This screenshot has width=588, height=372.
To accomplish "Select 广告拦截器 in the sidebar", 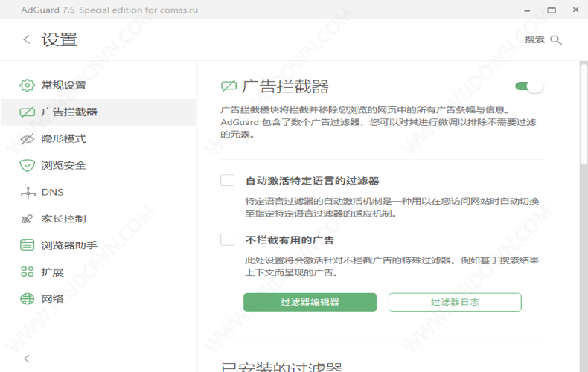I will (x=69, y=112).
